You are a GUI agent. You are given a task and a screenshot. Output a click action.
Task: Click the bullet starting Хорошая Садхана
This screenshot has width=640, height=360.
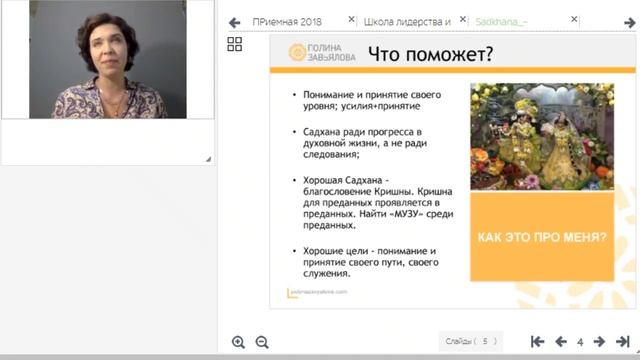378,203
